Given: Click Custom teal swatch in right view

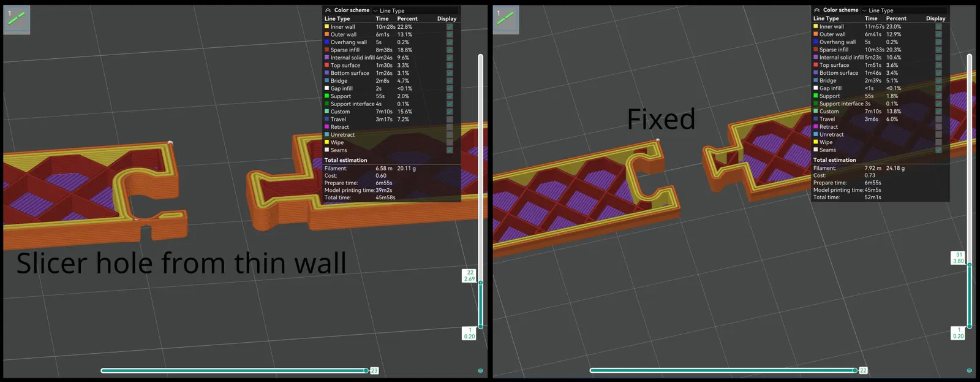Looking at the screenshot, I should (815, 111).
